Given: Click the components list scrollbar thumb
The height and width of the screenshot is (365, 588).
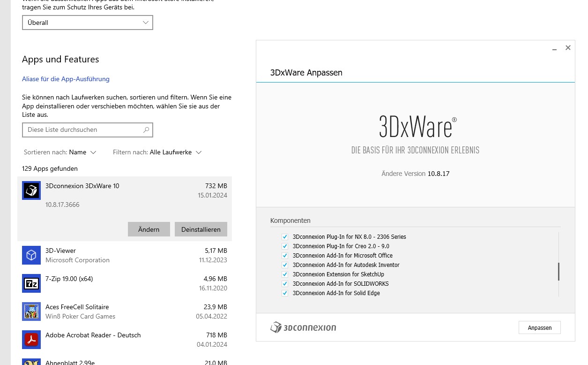Looking at the screenshot, I should (558, 272).
